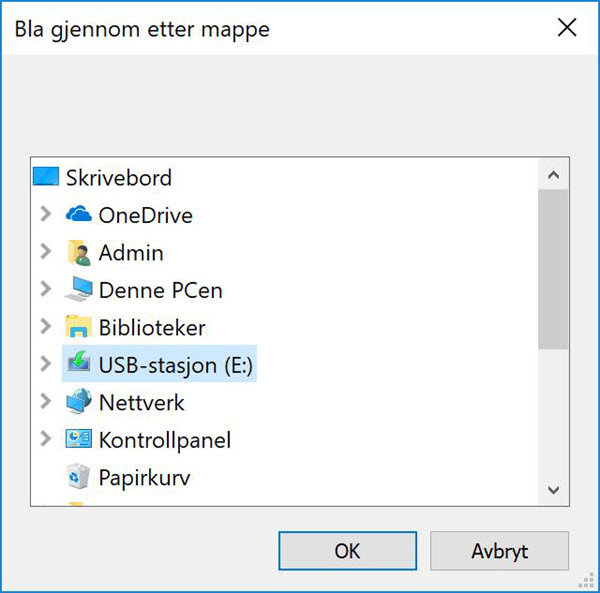Click the scrollbar down arrow
Screen dimensions: 600x593
(x=553, y=490)
